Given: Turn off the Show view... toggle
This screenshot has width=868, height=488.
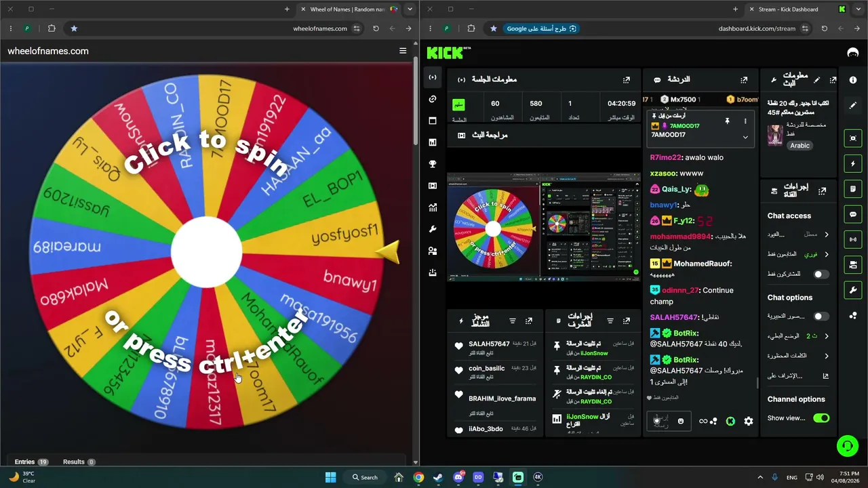Looking at the screenshot, I should [x=821, y=418].
